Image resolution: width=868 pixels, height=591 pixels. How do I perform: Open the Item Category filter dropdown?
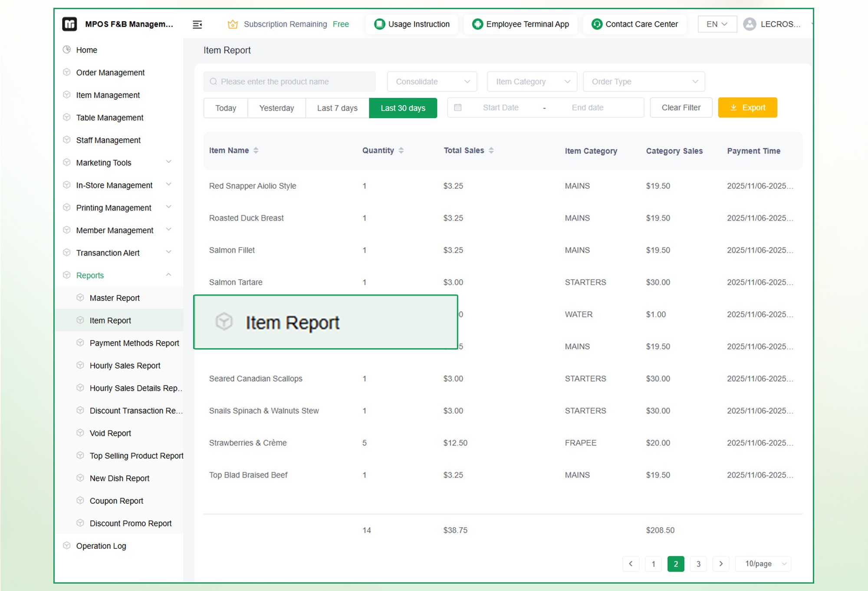click(532, 82)
